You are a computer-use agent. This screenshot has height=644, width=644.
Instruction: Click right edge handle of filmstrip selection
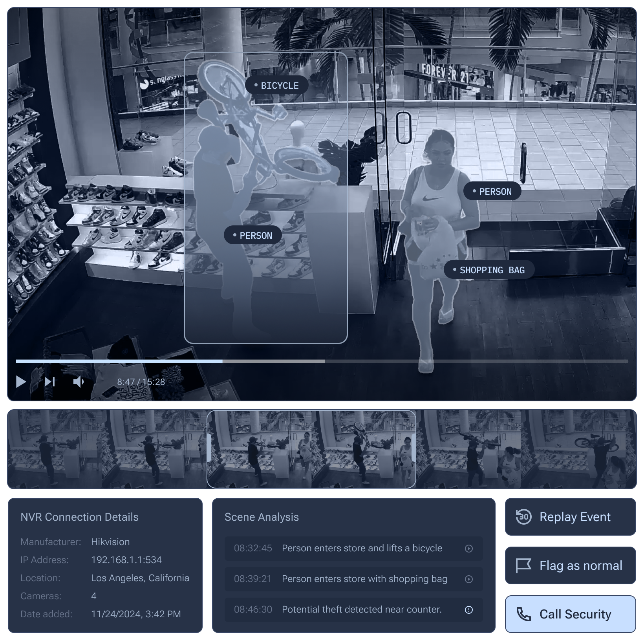415,449
